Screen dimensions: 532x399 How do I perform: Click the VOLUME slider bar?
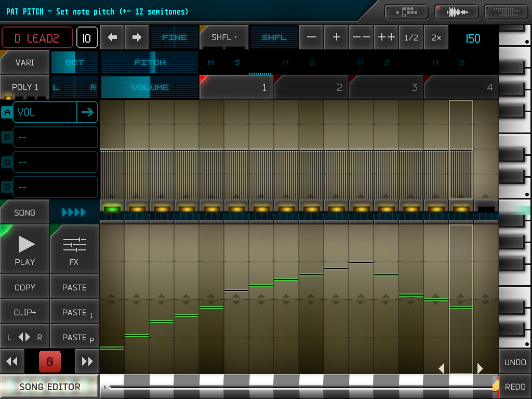pyautogui.click(x=150, y=87)
